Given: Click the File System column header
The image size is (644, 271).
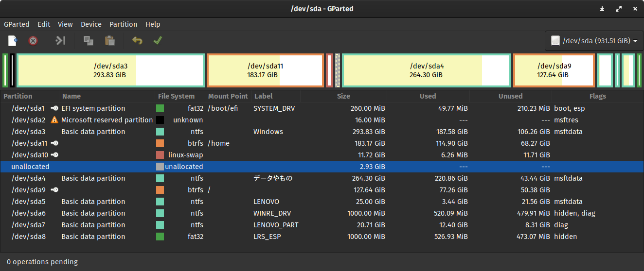Looking at the screenshot, I should [176, 96].
